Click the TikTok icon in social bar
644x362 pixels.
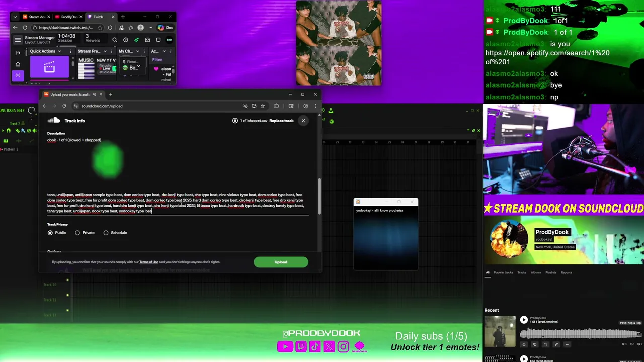pyautogui.click(x=315, y=346)
